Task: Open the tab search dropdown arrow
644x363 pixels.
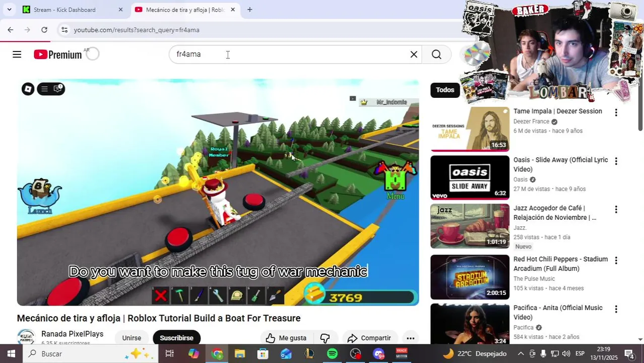Action: point(9,10)
